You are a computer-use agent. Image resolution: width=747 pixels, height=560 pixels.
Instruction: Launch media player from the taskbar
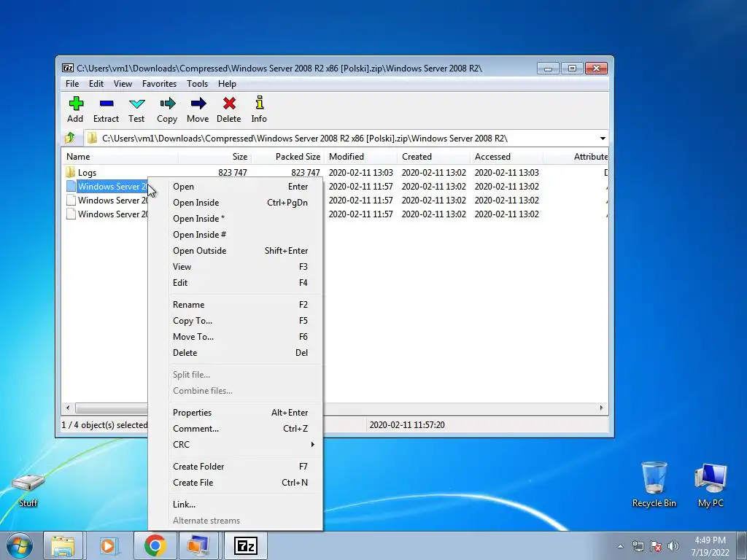pos(108,545)
